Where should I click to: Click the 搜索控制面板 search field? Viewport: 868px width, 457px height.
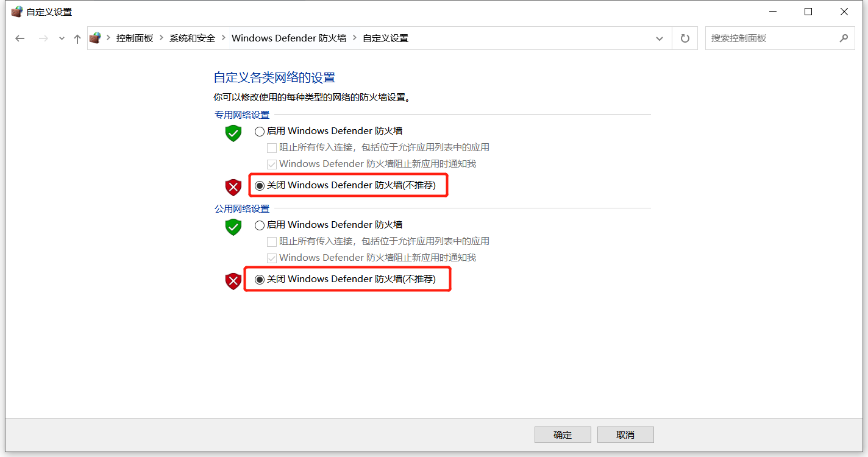click(771, 38)
